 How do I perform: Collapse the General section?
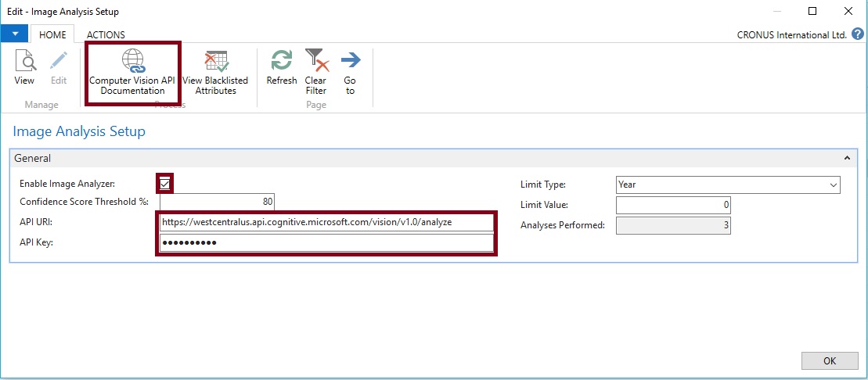pyautogui.click(x=846, y=158)
